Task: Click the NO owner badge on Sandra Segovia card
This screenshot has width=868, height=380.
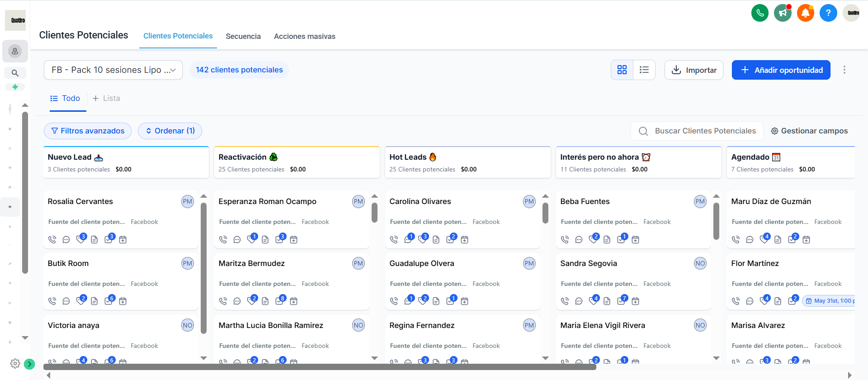Action: (x=700, y=263)
